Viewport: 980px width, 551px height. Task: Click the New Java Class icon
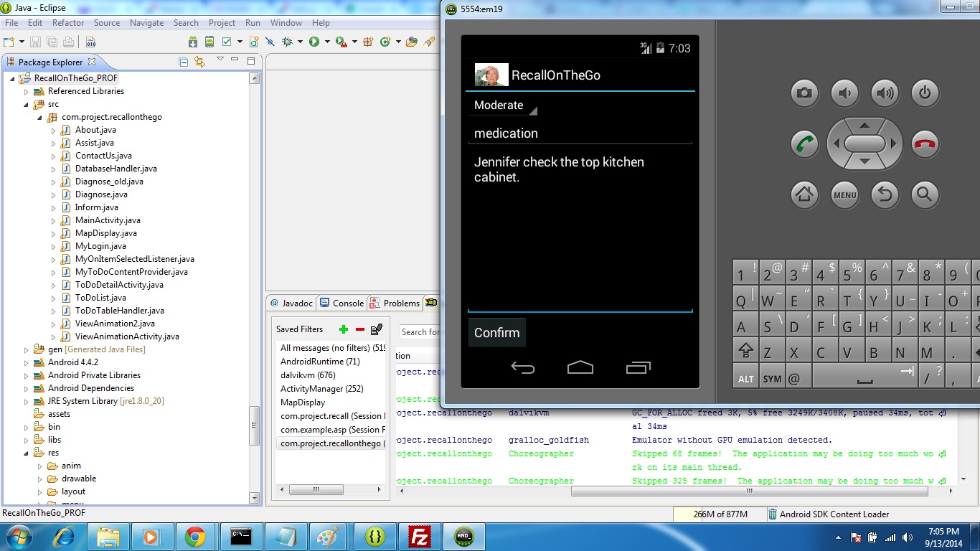[386, 42]
